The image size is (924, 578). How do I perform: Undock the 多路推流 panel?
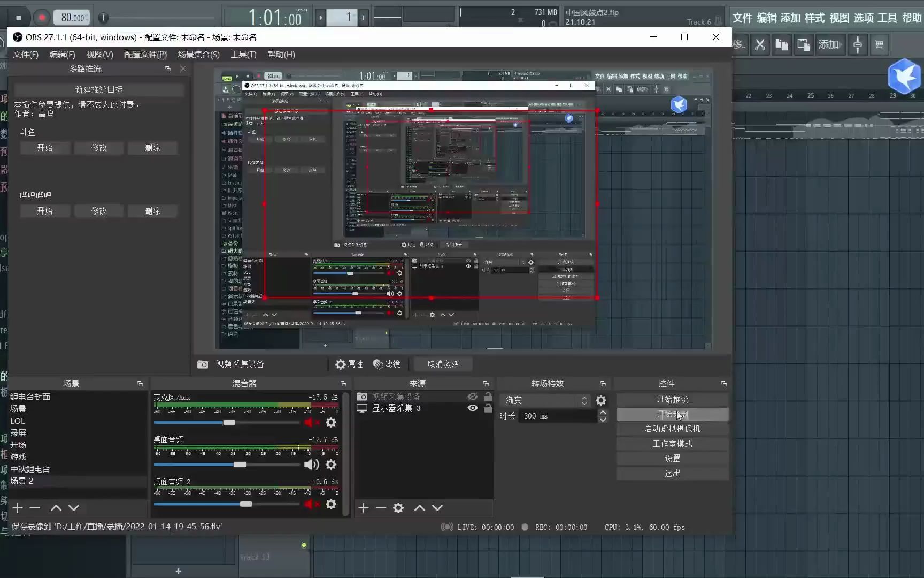point(168,69)
